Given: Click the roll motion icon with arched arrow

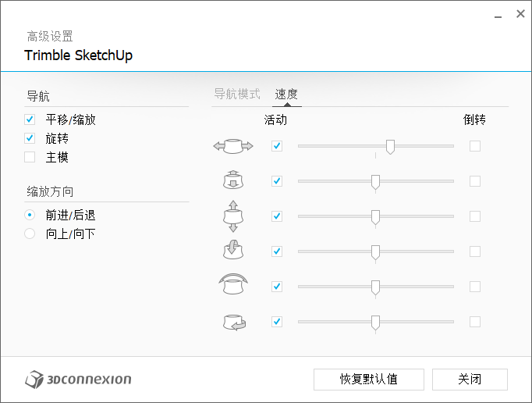Looking at the screenshot, I should (x=233, y=285).
